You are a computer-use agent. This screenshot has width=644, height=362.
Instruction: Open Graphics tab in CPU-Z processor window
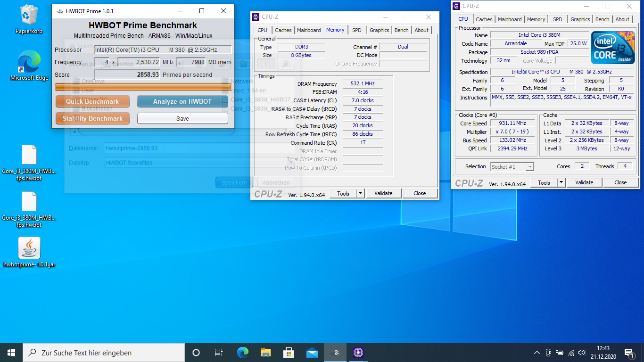click(x=580, y=19)
